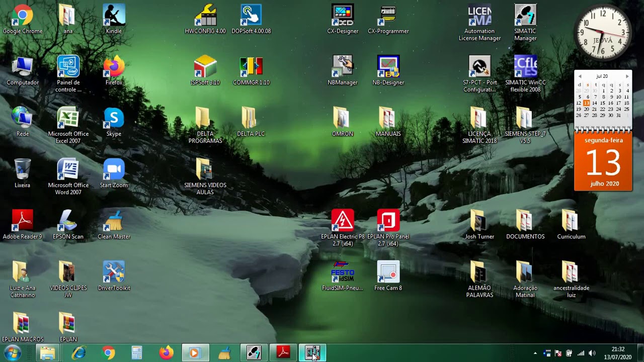Open CX-Programmer desktop icon

tap(388, 19)
